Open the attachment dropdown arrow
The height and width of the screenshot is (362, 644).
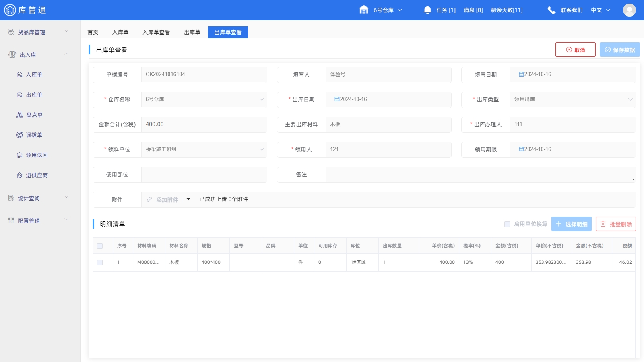(188, 199)
